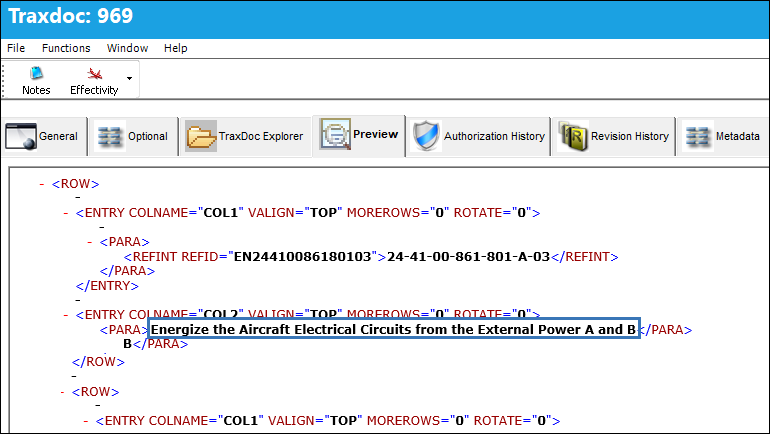This screenshot has width=770, height=434.
Task: Click the Traxdoc: 969 title
Action: coord(70,16)
